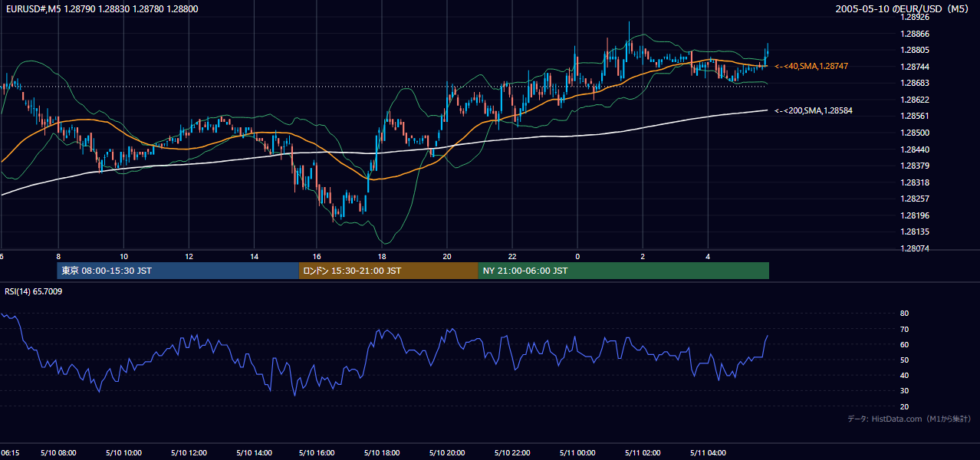The width and height of the screenshot is (980, 460).
Task: Click RSI scale value 30
Action: click(904, 390)
